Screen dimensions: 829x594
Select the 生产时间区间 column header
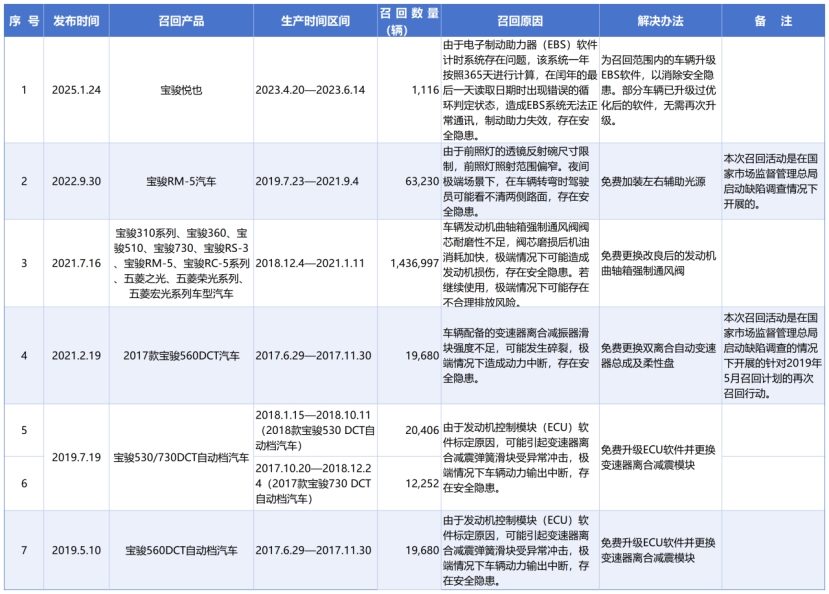(315, 20)
